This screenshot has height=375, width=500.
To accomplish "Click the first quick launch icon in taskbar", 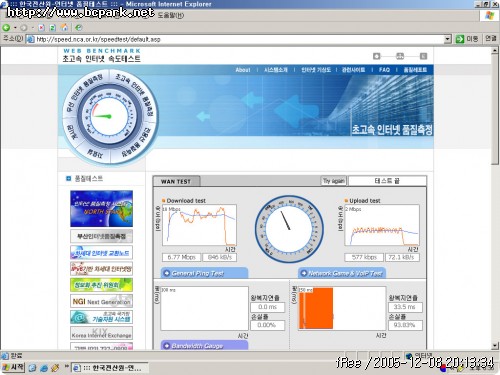I will click(x=32, y=368).
